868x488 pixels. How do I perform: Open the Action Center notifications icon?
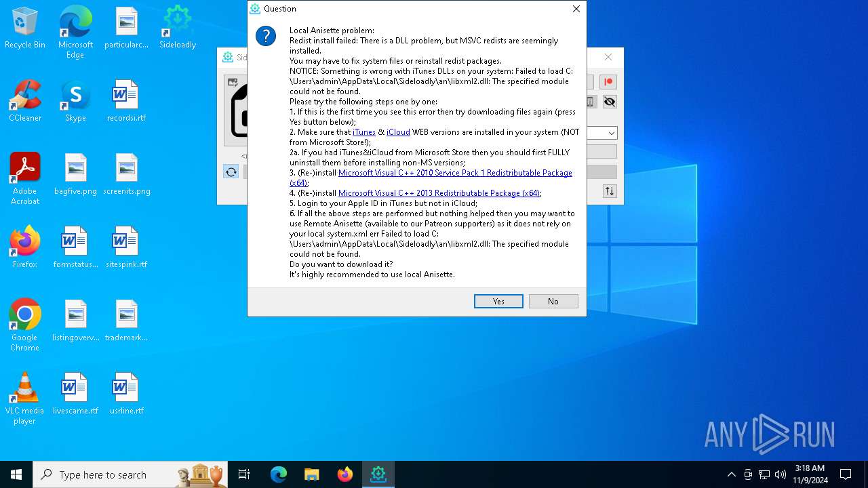coord(846,474)
